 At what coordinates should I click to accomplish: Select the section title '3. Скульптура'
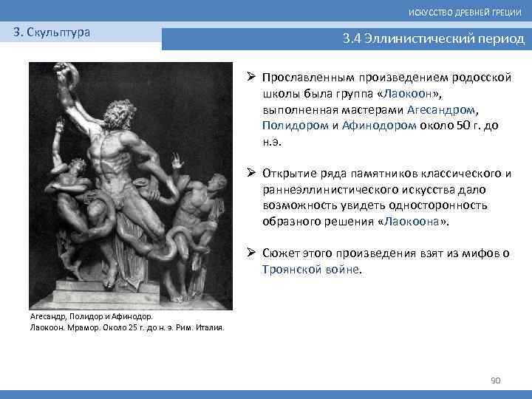click(x=52, y=33)
